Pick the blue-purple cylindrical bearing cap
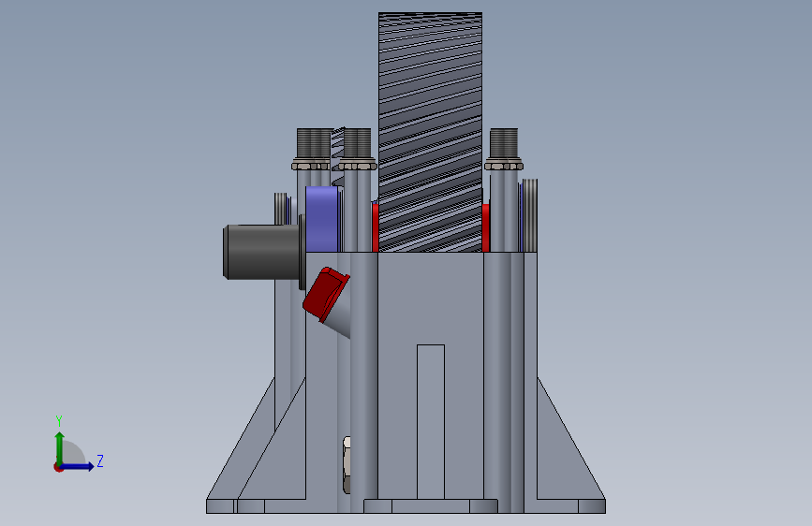This screenshot has width=812, height=526. click(x=322, y=220)
